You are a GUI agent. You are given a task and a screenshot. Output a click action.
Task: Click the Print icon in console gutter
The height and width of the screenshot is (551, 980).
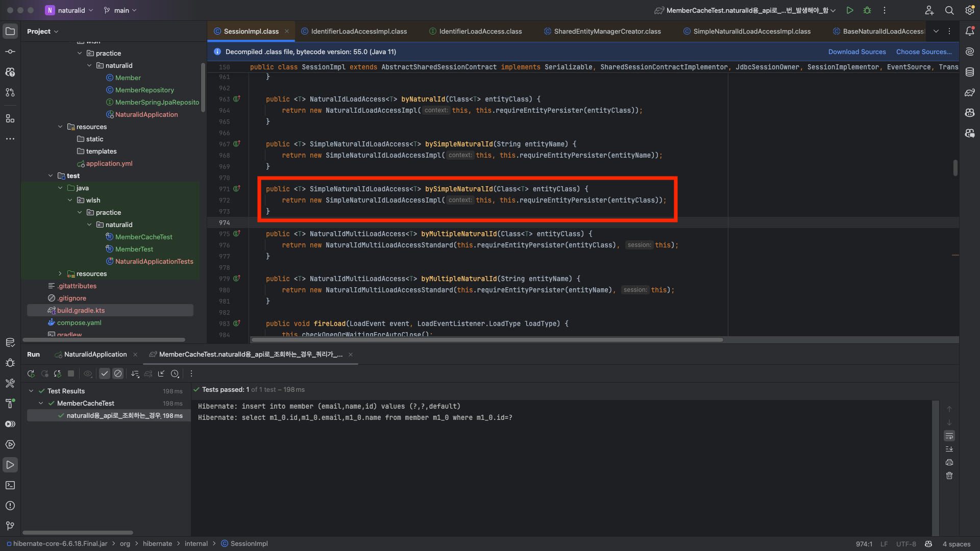point(949,463)
